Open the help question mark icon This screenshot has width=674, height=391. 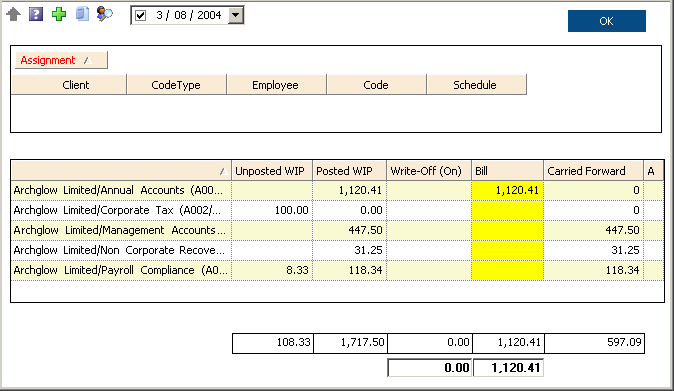[x=36, y=14]
